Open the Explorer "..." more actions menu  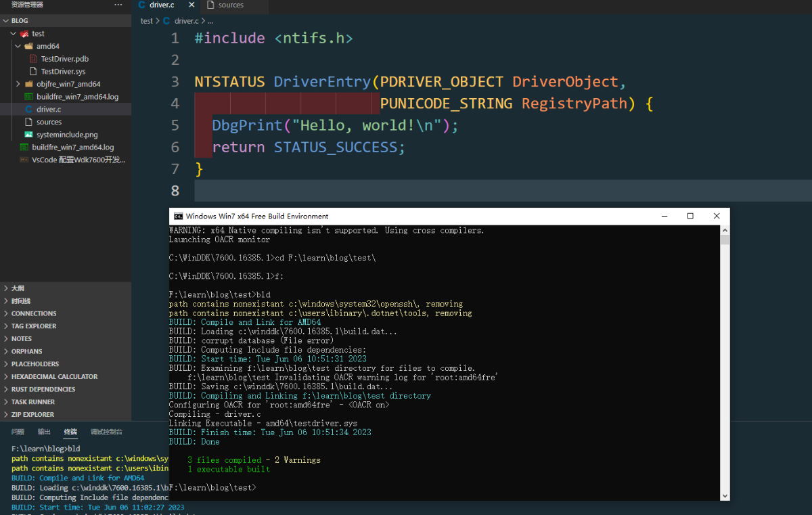click(x=118, y=5)
